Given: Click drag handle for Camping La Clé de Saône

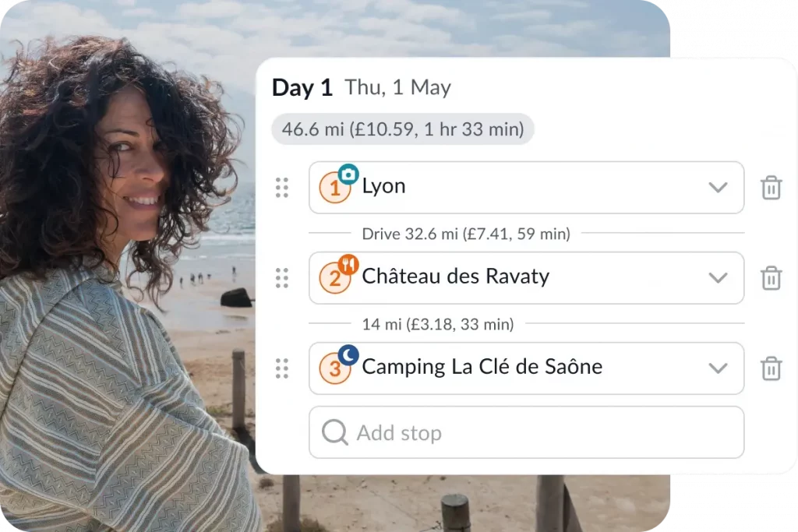Looking at the screenshot, I should tap(282, 368).
